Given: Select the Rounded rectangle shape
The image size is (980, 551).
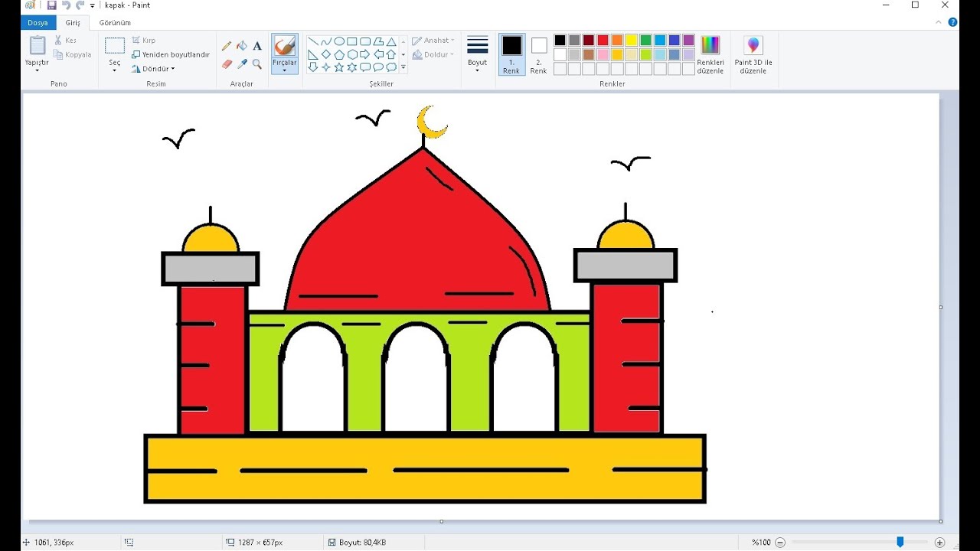Looking at the screenshot, I should pyautogui.click(x=365, y=41).
